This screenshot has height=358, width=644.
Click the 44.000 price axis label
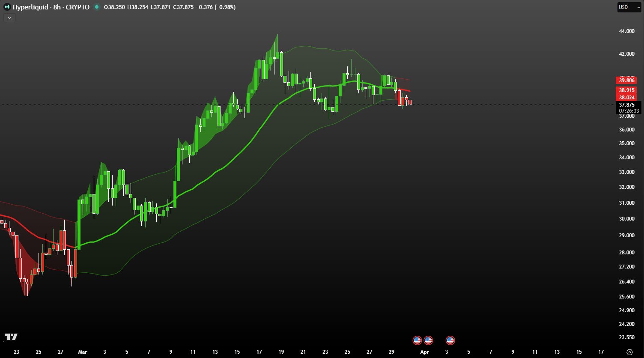click(x=626, y=31)
